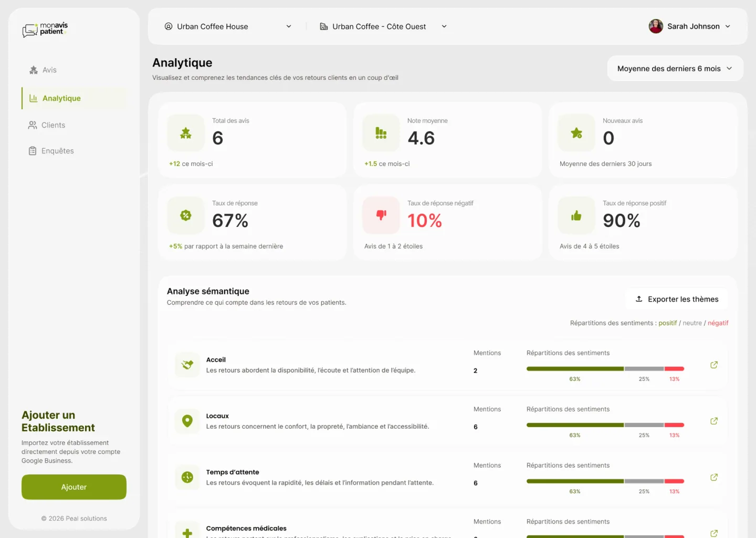
Task: Click the '+1.5 ce mois-ci' text
Action: [387, 164]
